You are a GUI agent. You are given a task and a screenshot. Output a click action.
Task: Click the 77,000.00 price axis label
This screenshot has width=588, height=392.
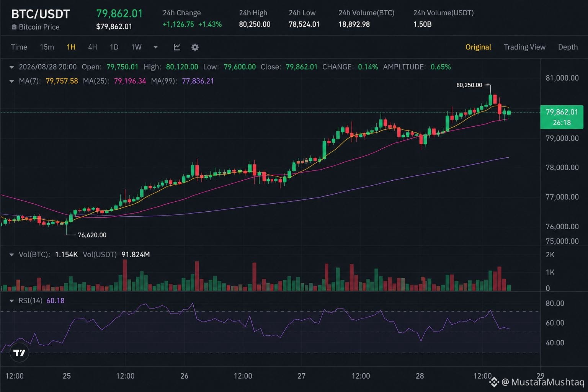coord(562,197)
